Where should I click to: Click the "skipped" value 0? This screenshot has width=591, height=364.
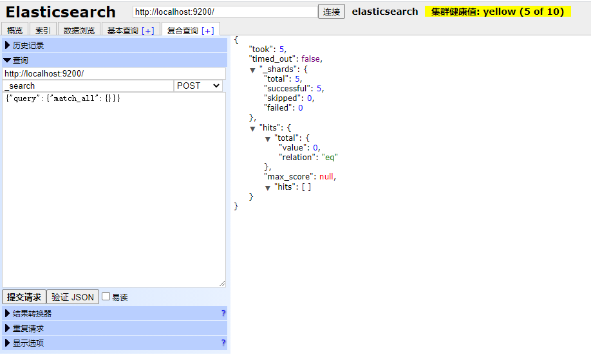(x=310, y=98)
